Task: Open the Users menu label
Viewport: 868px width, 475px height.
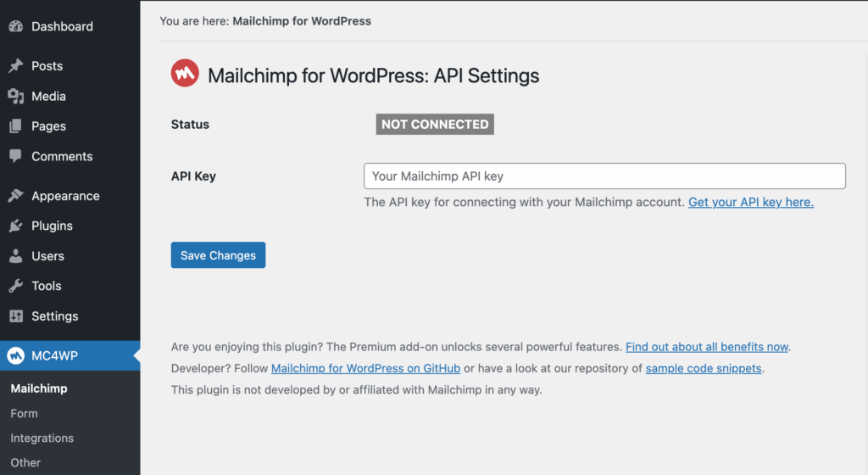Action: coord(47,256)
